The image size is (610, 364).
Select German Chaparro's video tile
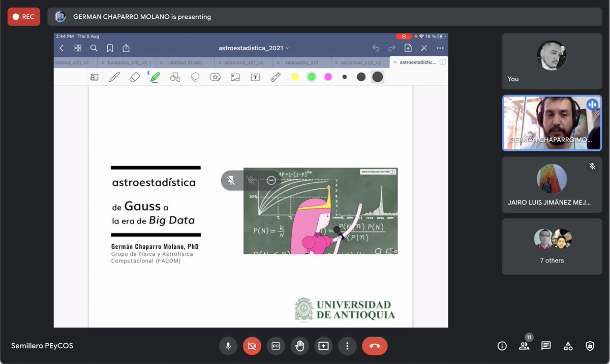tap(552, 123)
